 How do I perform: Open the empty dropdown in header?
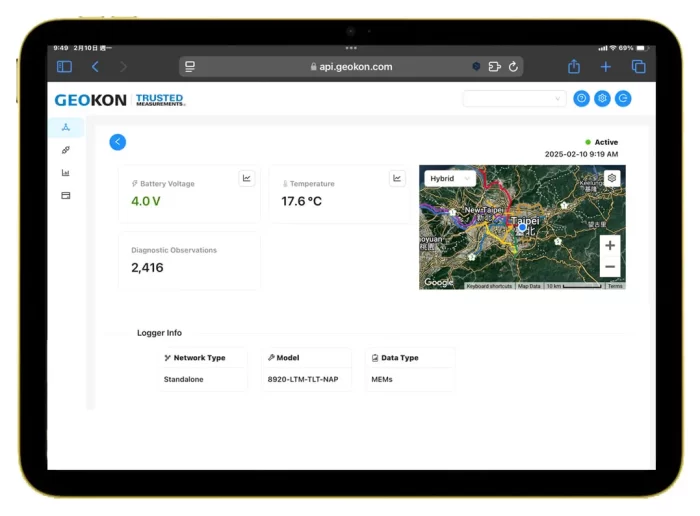click(x=514, y=99)
